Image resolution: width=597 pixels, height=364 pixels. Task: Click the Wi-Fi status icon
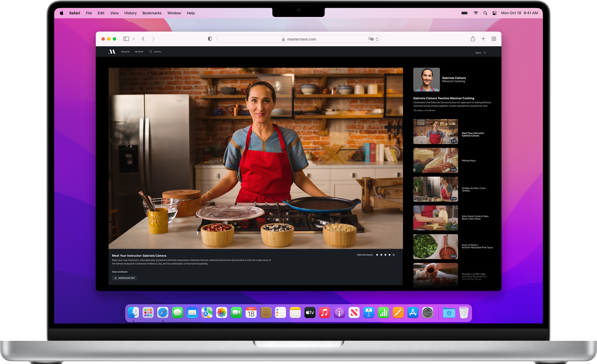point(476,13)
